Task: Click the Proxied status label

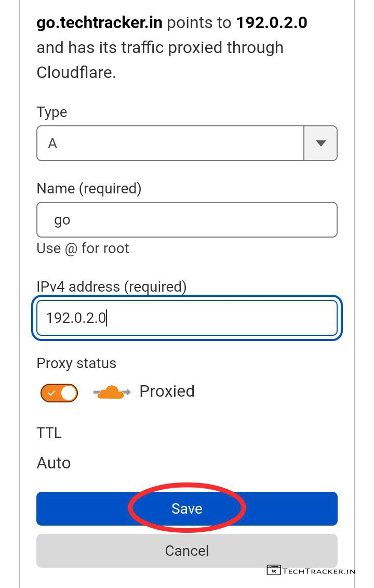Action: click(167, 391)
